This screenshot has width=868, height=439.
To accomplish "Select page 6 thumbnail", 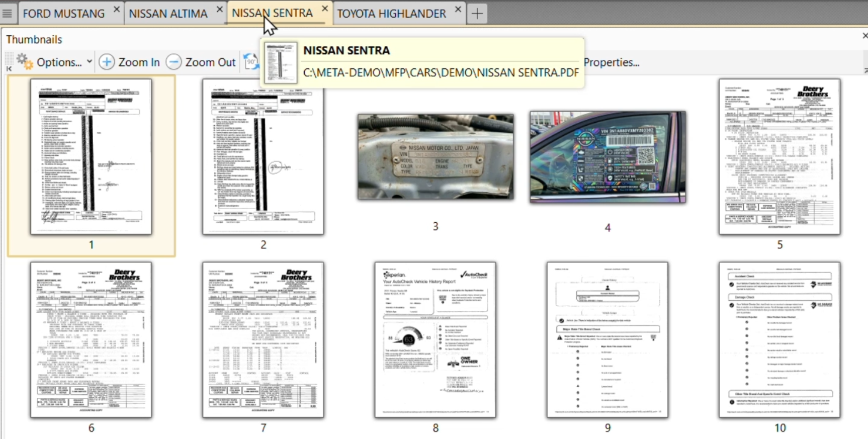I will [91, 339].
